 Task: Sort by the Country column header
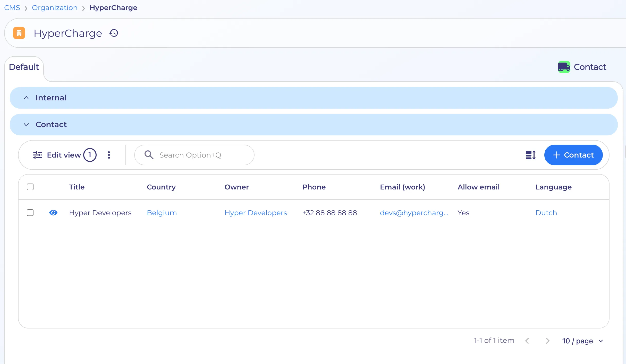click(x=161, y=187)
